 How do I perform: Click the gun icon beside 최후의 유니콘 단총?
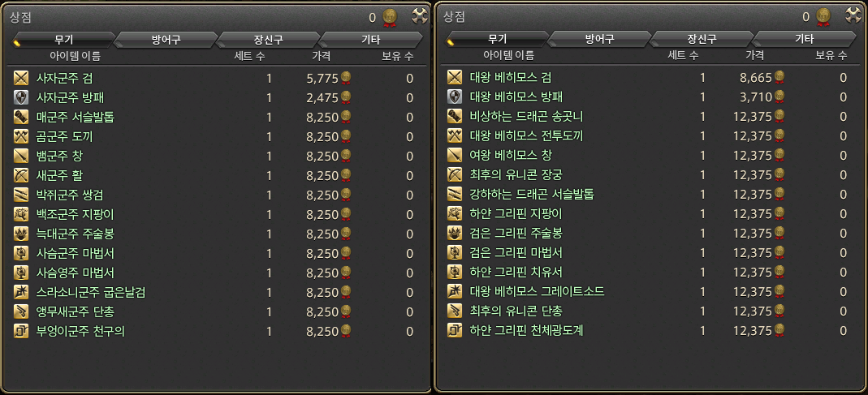point(455,311)
